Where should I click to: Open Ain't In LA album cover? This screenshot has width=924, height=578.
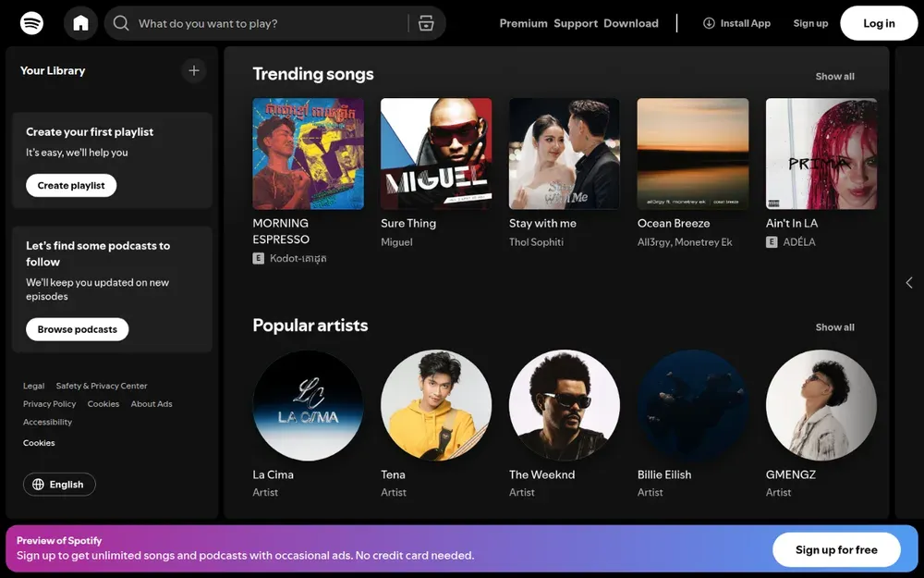821,154
